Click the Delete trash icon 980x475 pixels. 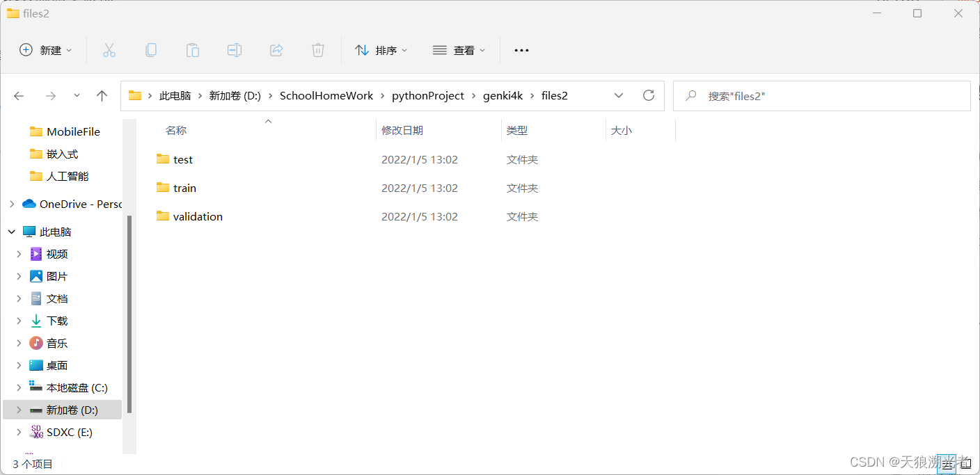point(318,50)
